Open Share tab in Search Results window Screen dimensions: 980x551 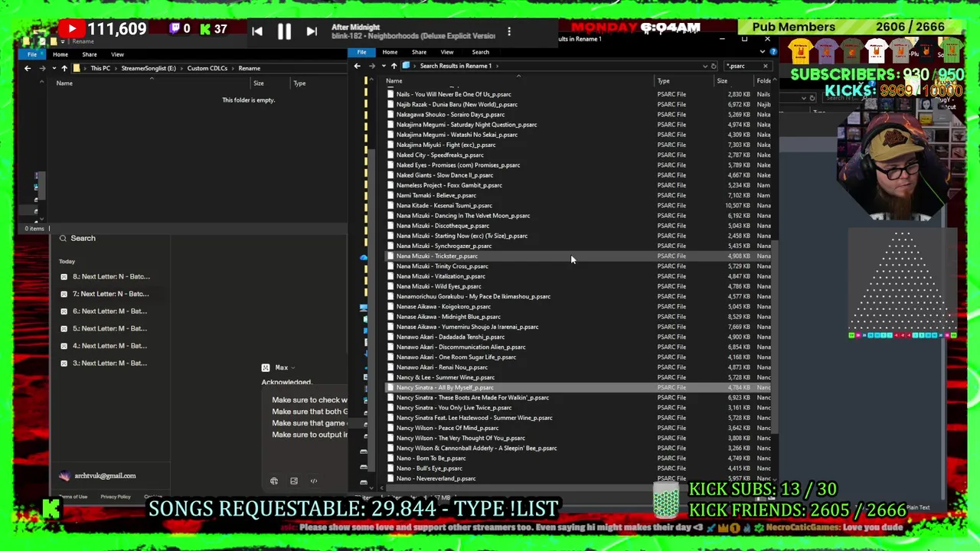[419, 52]
